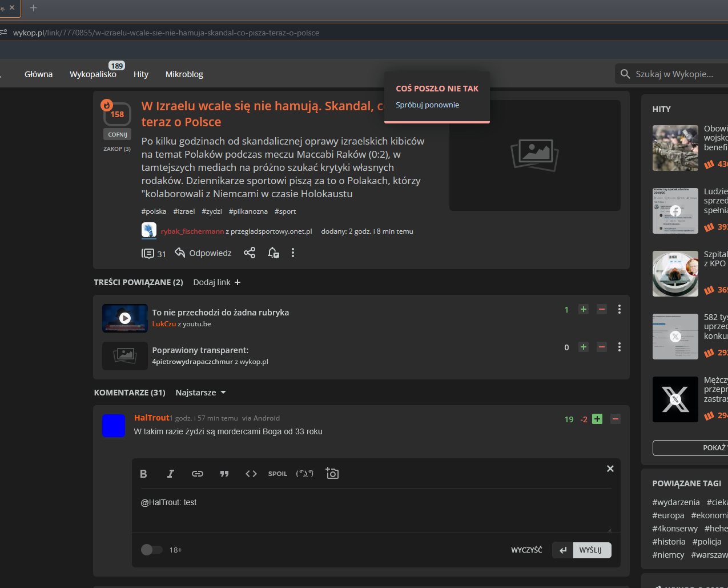The width and height of the screenshot is (728, 588).
Task: Downvote the LukCzu youtu.be related link
Action: point(601,309)
